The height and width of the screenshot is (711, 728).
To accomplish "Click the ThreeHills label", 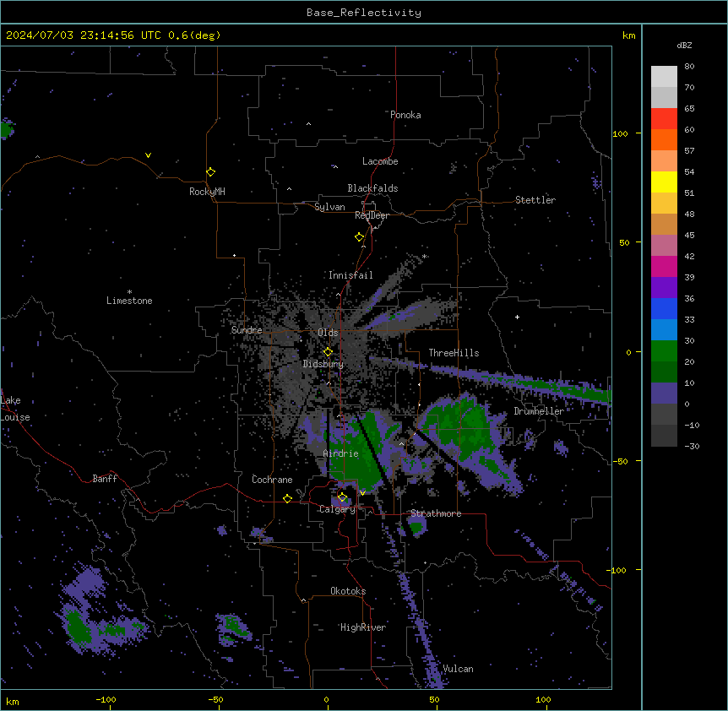I will tap(454, 353).
